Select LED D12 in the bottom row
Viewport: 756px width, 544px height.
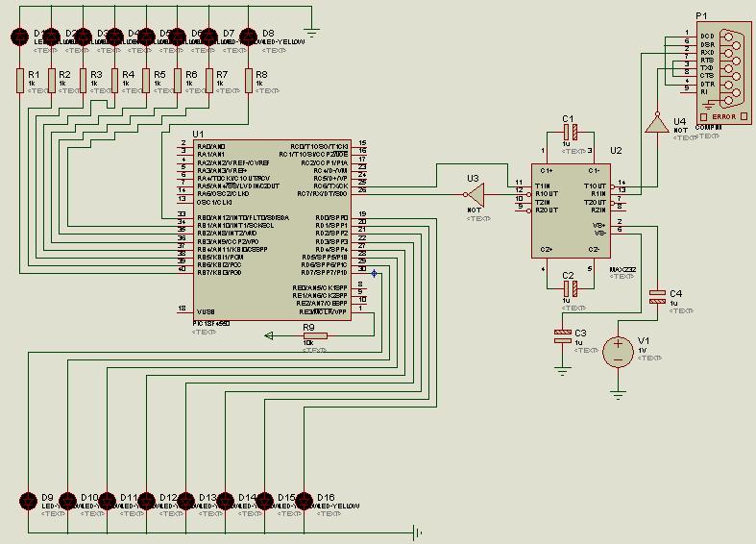[x=147, y=501]
